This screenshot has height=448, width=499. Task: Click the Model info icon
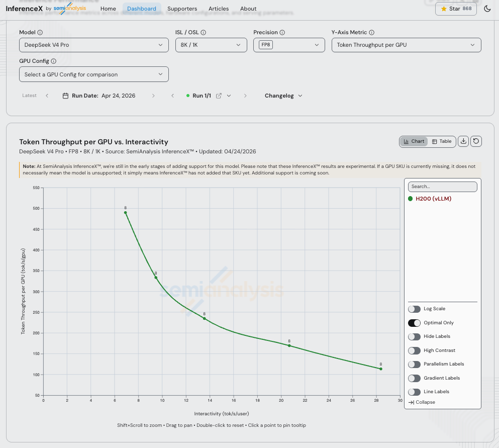click(x=40, y=33)
